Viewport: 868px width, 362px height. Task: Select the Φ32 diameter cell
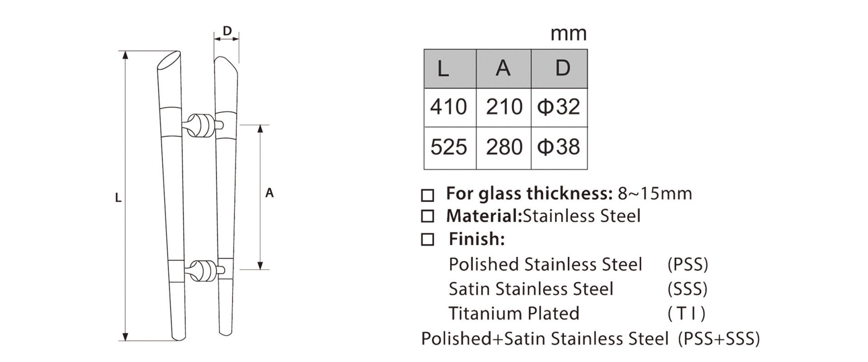coord(559,107)
